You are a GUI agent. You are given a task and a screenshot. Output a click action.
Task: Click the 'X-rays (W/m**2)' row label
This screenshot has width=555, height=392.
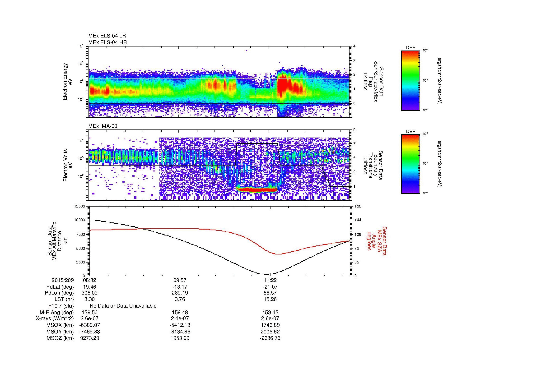tap(55, 318)
